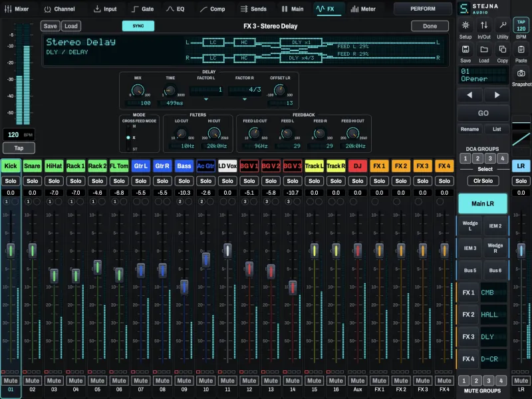Toggle DCA group 3
Screen dimensions: 532x399
tap(490, 158)
